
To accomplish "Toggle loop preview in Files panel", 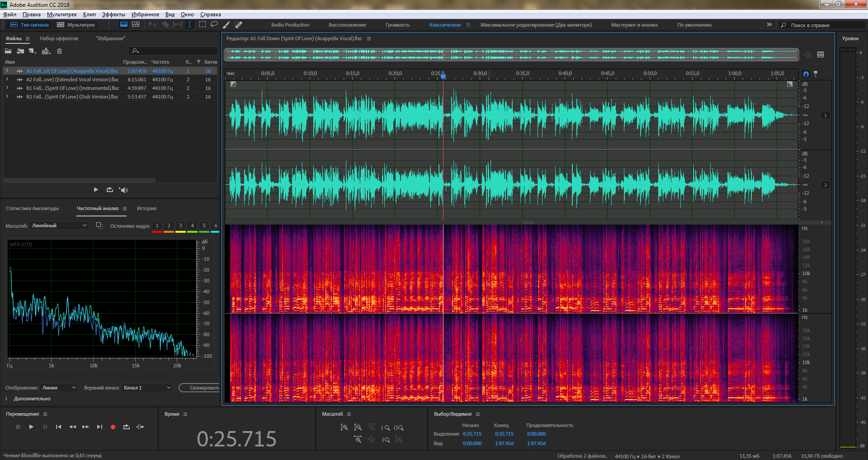I will (109, 190).
